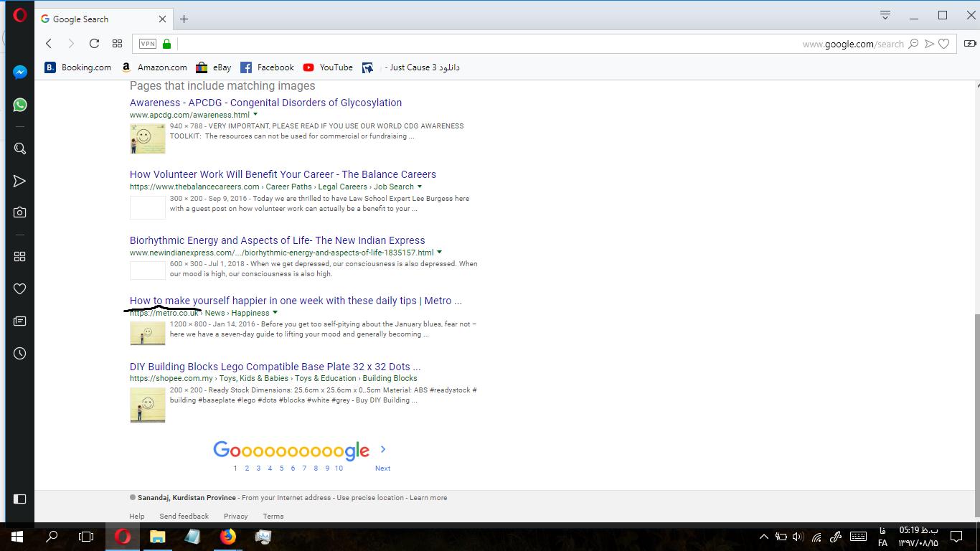
Task: Open Awareness - APCDG search result
Action: click(265, 103)
